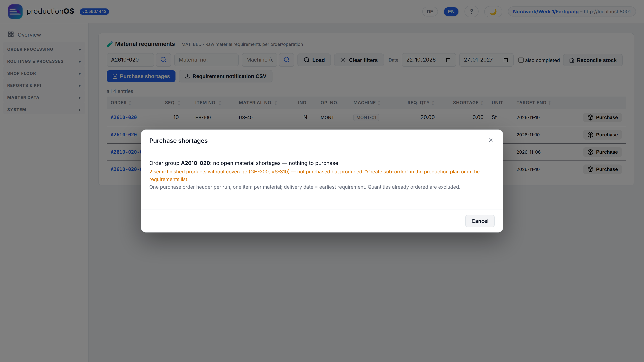Open the Overview grid icon

click(11, 34)
